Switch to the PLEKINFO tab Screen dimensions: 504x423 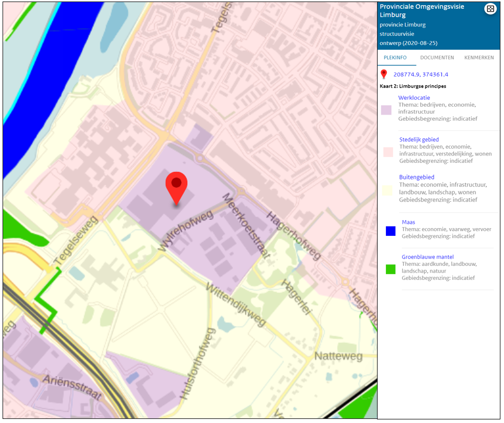tap(395, 58)
